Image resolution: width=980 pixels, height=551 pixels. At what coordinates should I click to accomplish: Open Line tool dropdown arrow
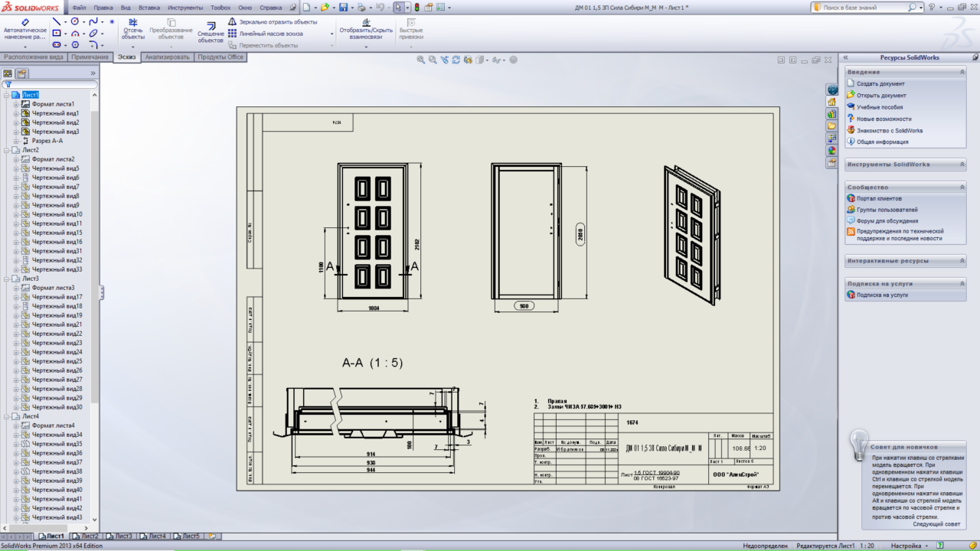click(x=65, y=22)
